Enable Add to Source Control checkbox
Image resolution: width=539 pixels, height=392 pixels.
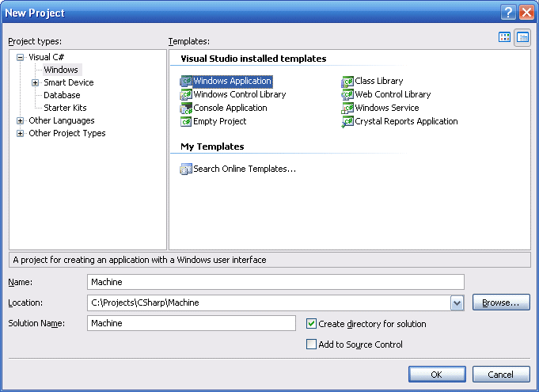(x=312, y=344)
